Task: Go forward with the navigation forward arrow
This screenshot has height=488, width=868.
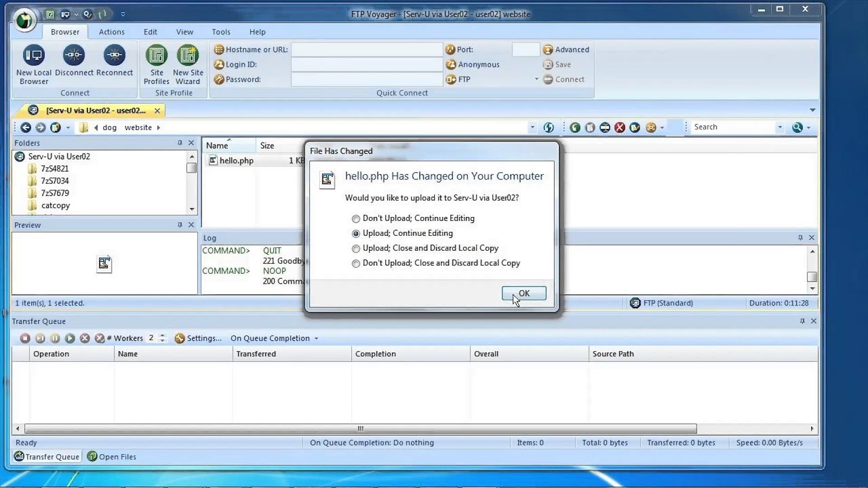Action: [41, 127]
